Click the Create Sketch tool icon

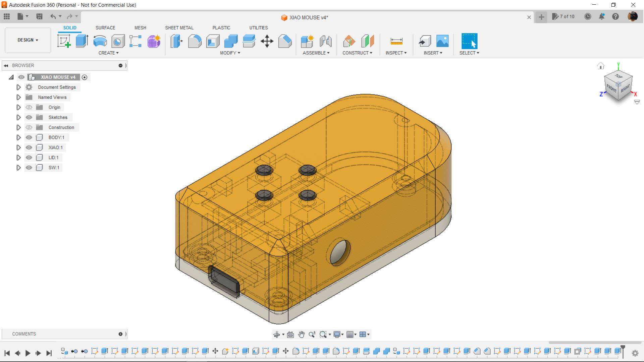(x=64, y=41)
